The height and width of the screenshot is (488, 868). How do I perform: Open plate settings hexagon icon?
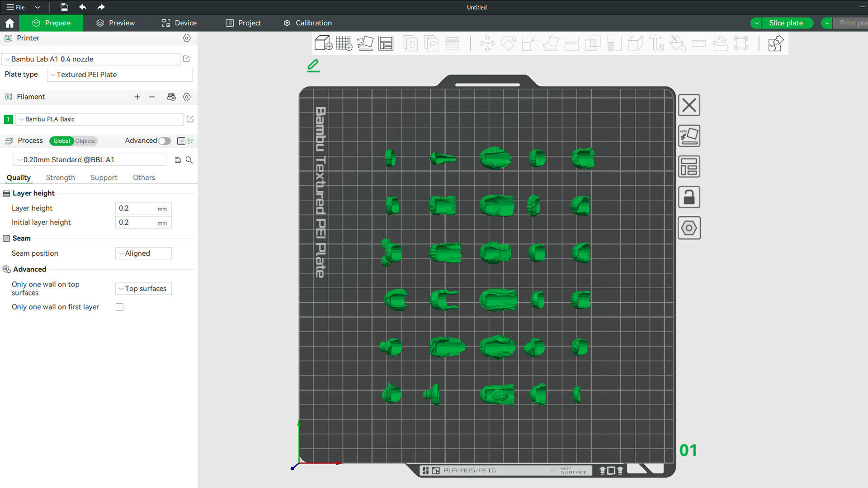pyautogui.click(x=689, y=228)
